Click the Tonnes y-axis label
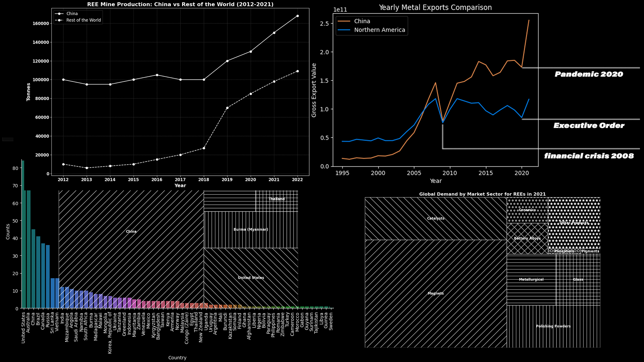This screenshot has height=362, width=644. tap(29, 92)
